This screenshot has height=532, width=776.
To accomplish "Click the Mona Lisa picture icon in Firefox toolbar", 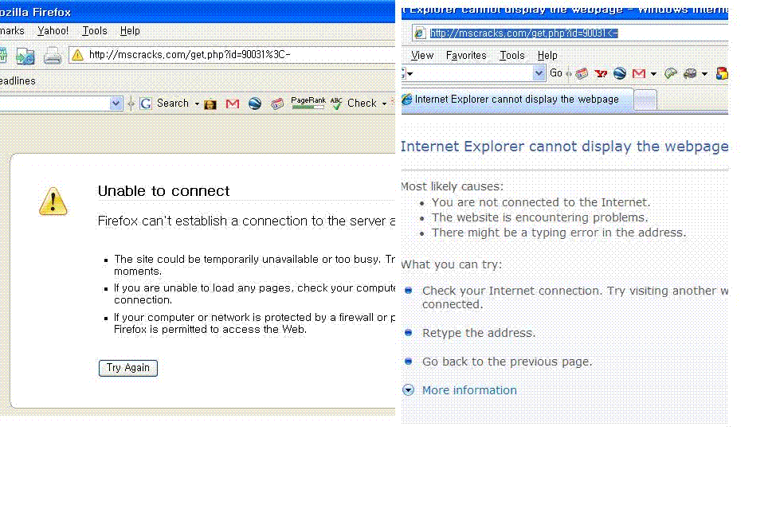I will (210, 104).
